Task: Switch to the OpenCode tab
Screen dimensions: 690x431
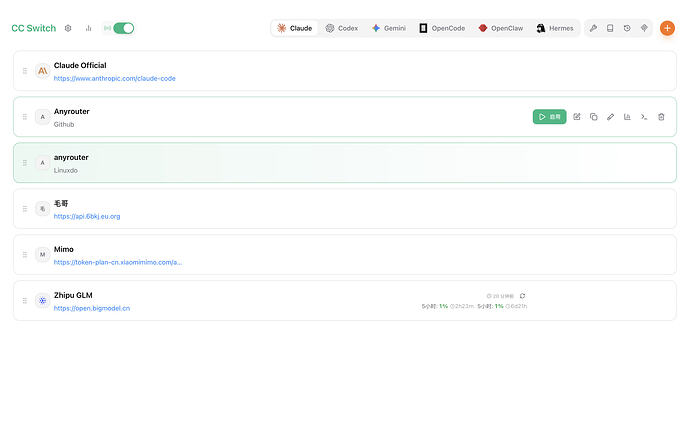Action: (x=442, y=28)
